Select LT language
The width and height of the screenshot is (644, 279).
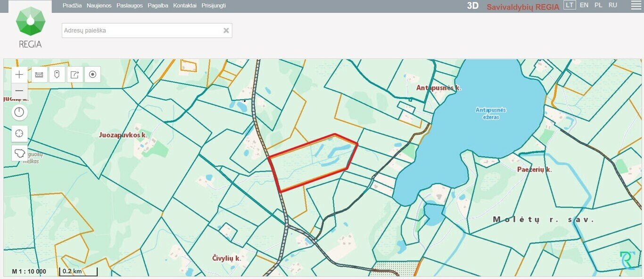pyautogui.click(x=570, y=5)
